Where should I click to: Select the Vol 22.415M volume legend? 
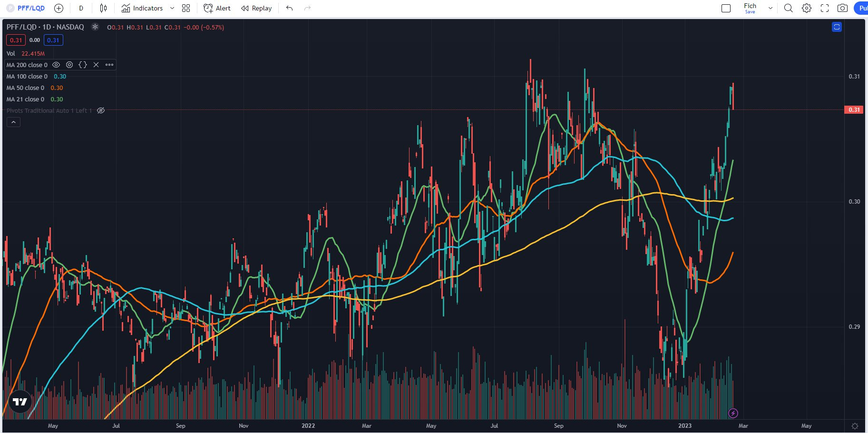coord(26,54)
